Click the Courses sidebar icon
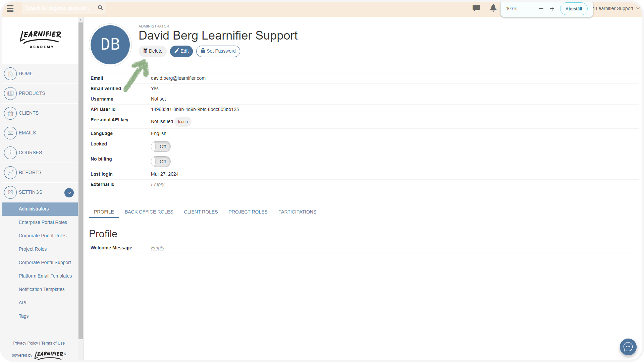 point(10,153)
